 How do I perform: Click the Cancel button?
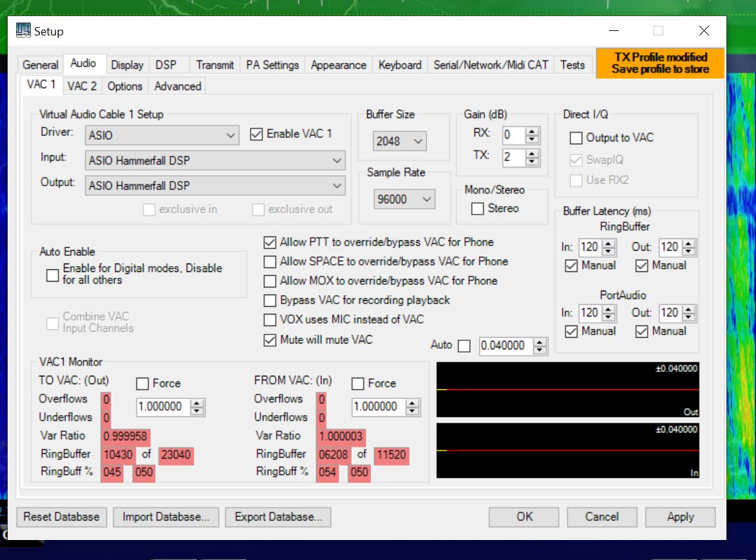click(x=601, y=517)
